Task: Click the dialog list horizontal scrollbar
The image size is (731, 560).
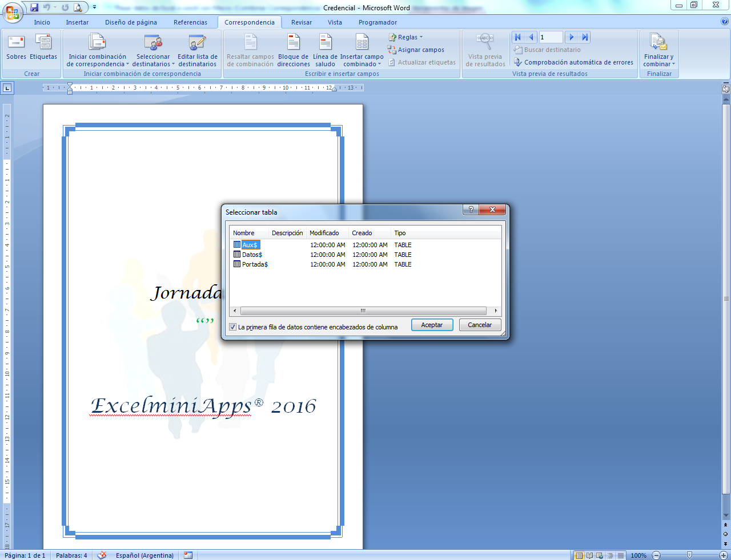Action: pyautogui.click(x=363, y=311)
